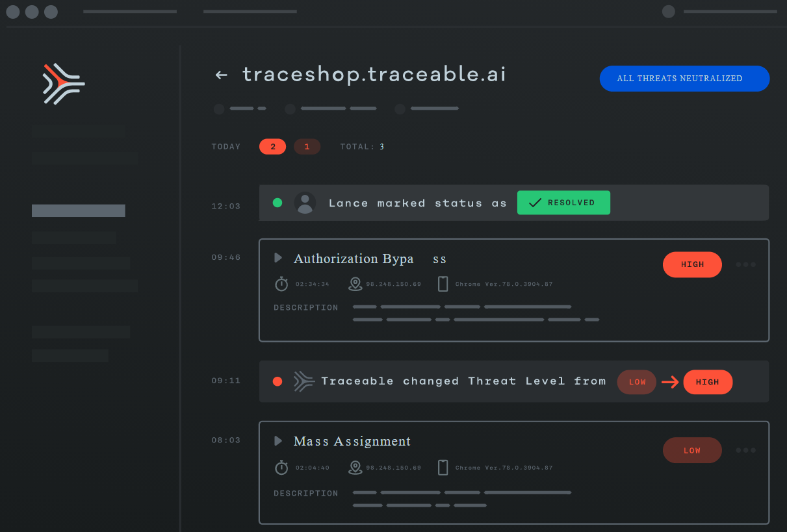Click Chrome version text in Authorization Bypass card
This screenshot has width=787, height=532.
point(504,285)
